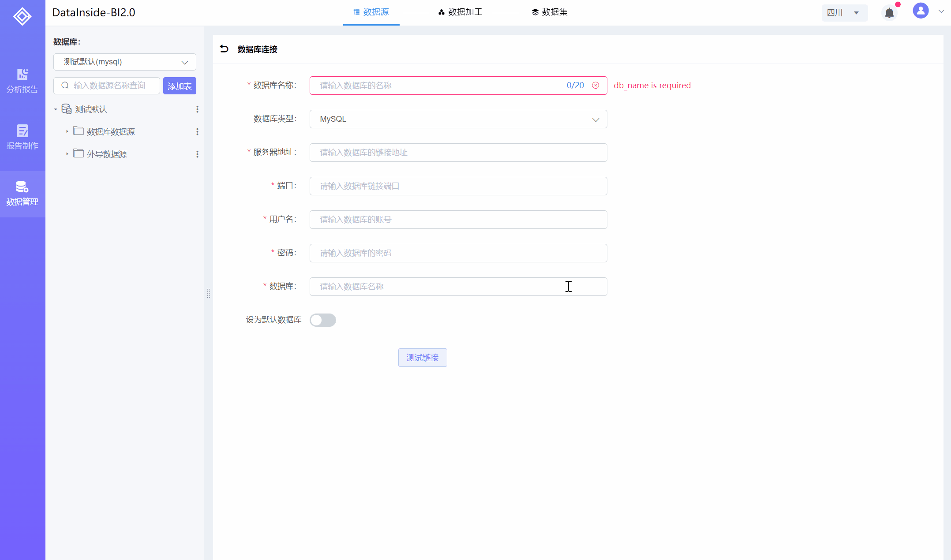This screenshot has width=951, height=560.
Task: Click the folder icon of 数据库数据源
Action: (79, 131)
